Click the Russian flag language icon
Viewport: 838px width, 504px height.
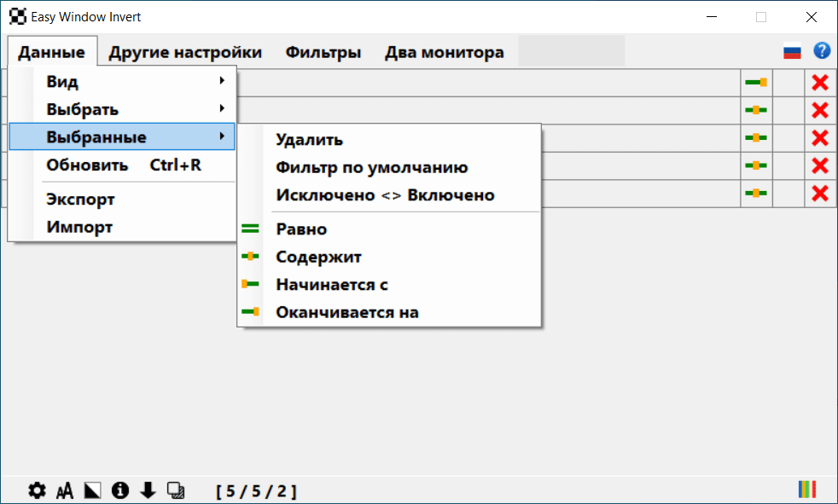pyautogui.click(x=793, y=52)
